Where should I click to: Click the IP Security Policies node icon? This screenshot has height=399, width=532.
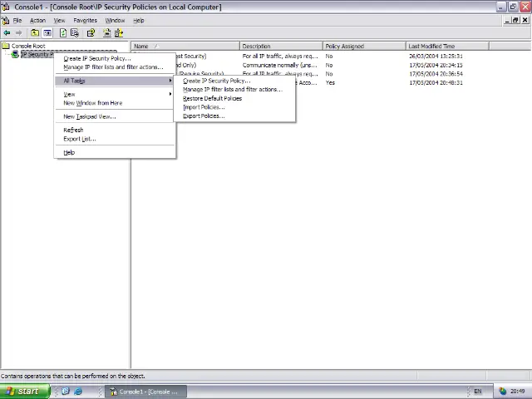click(15, 54)
